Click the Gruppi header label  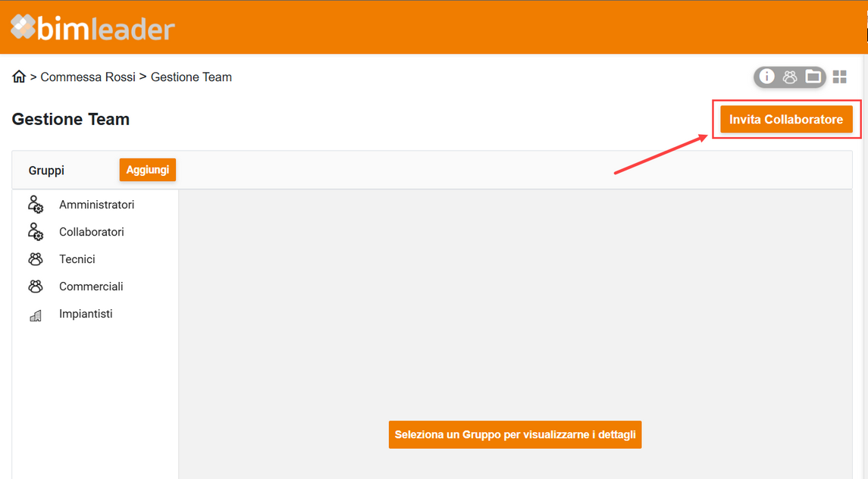tap(46, 171)
